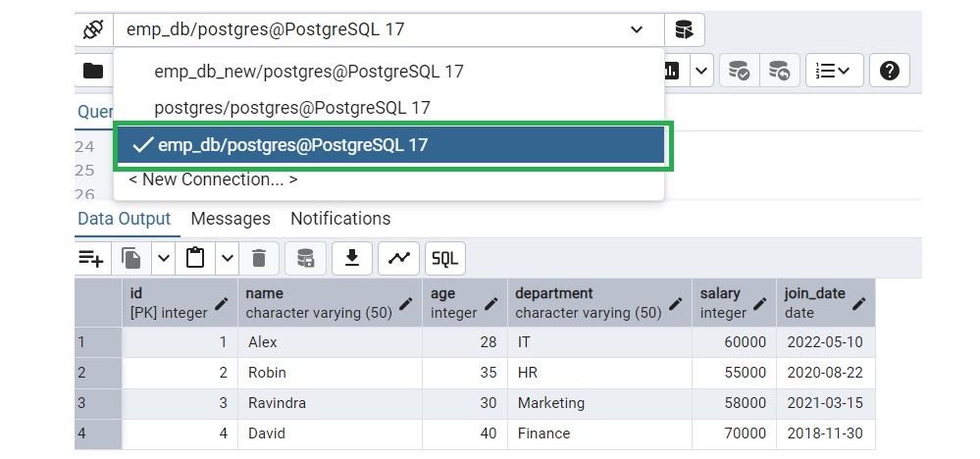Click the Add row icon

pos(91,258)
